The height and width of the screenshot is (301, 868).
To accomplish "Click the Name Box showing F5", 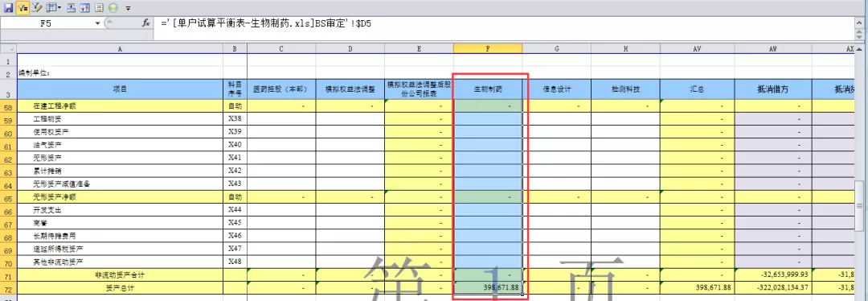I will click(46, 24).
